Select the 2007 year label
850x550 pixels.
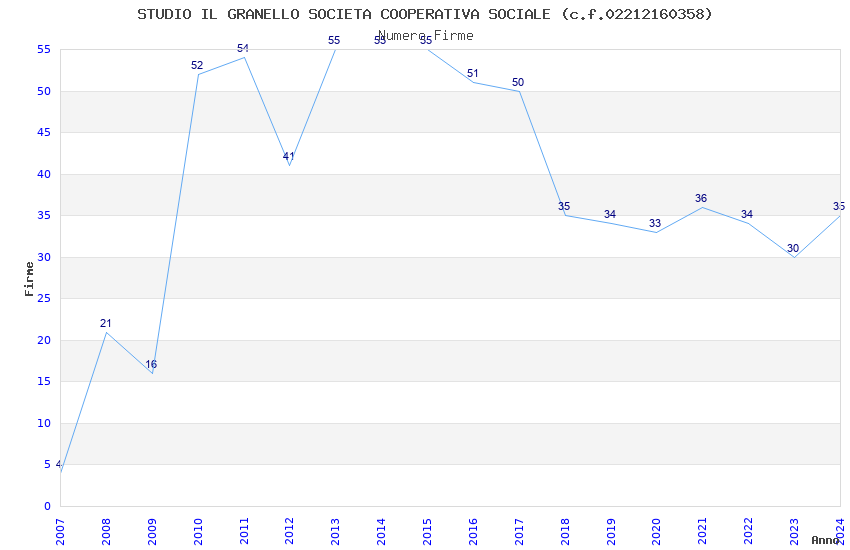[60, 532]
